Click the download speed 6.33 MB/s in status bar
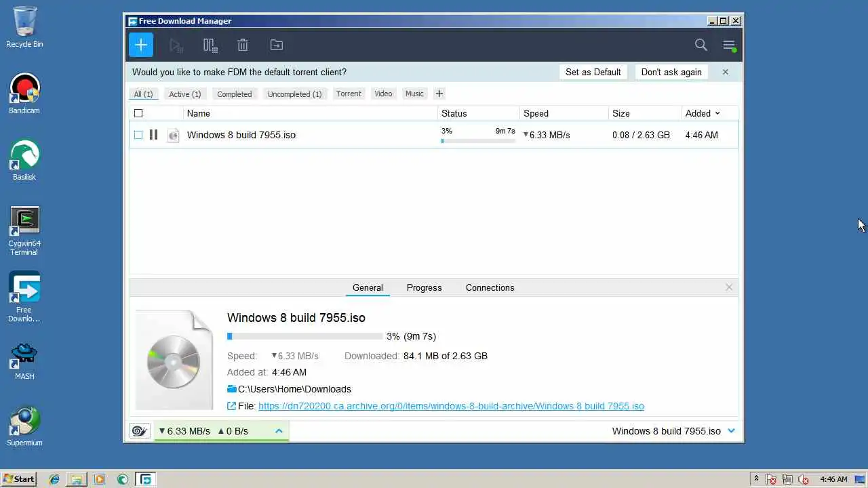Viewport: 868px width, 488px height. [184, 431]
